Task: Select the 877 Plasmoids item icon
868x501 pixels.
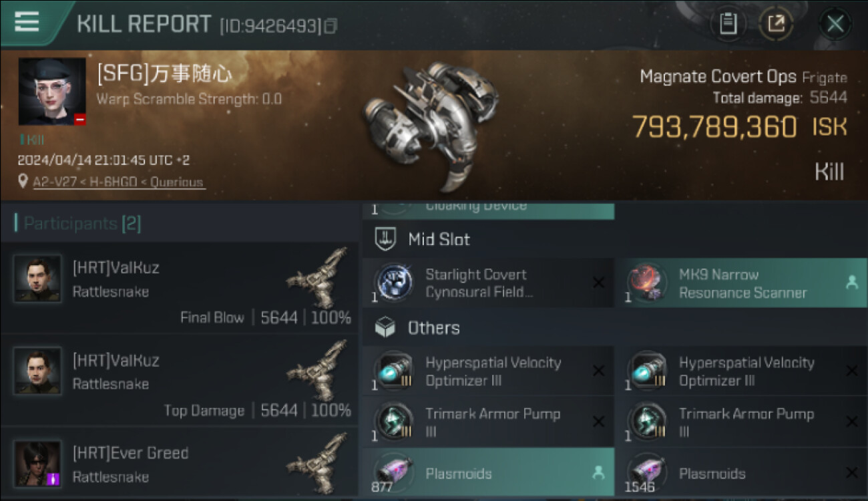Action: coord(393,472)
